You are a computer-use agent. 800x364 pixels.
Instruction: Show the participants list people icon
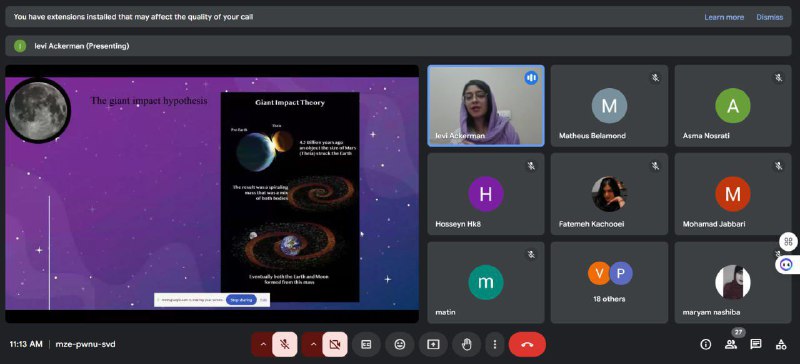731,345
